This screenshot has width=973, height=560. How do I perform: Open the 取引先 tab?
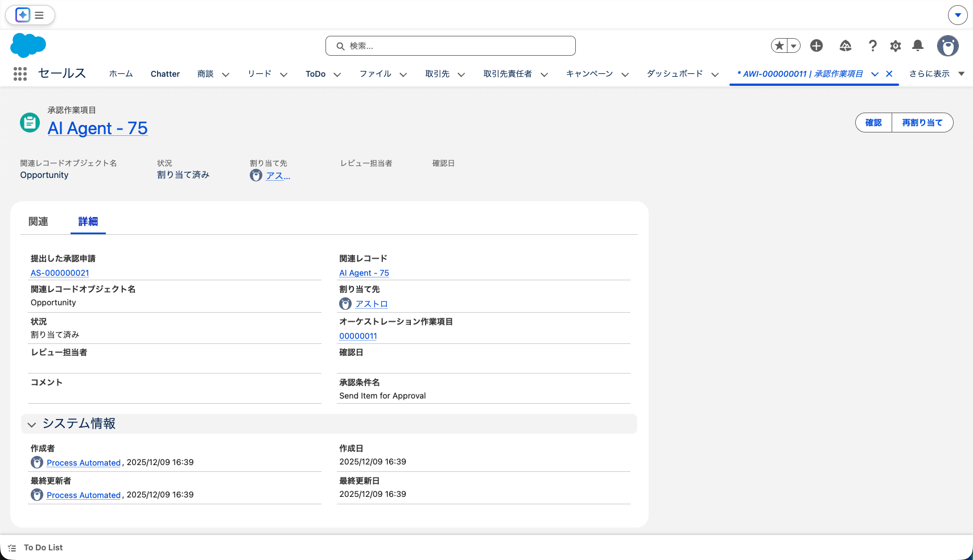pos(438,74)
